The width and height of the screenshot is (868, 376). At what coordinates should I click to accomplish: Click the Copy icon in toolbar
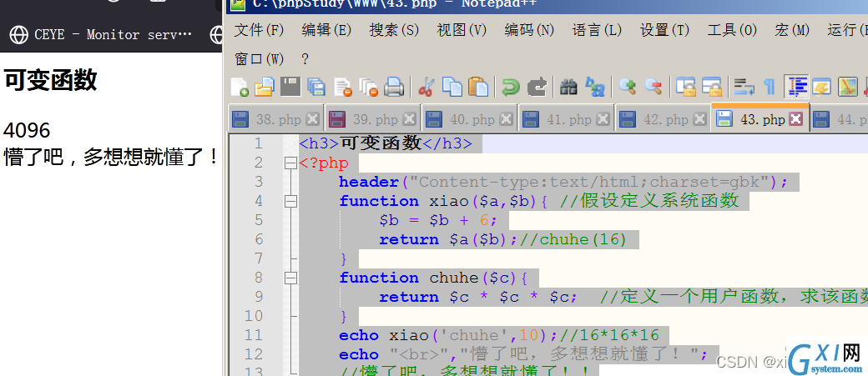452,87
